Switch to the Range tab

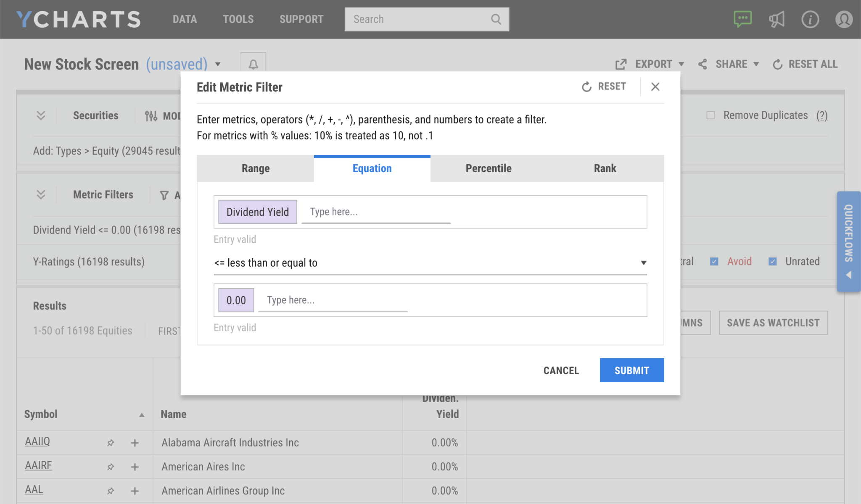(x=255, y=168)
